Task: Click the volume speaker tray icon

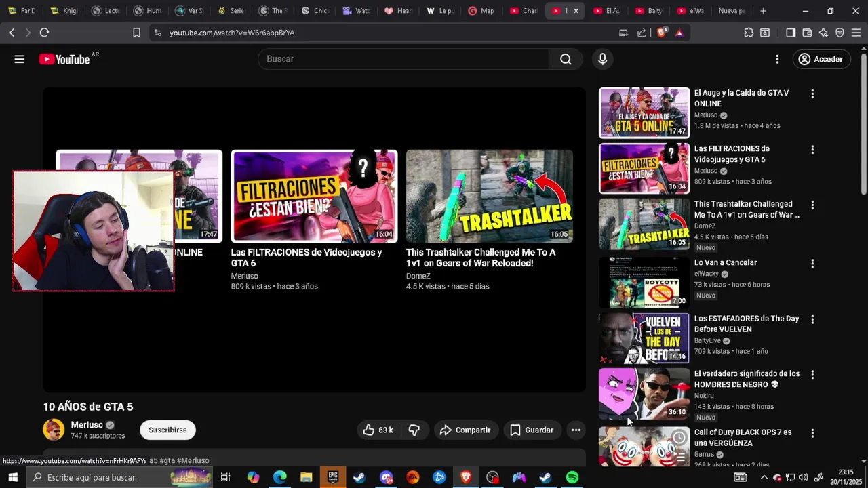Action: 803,477
